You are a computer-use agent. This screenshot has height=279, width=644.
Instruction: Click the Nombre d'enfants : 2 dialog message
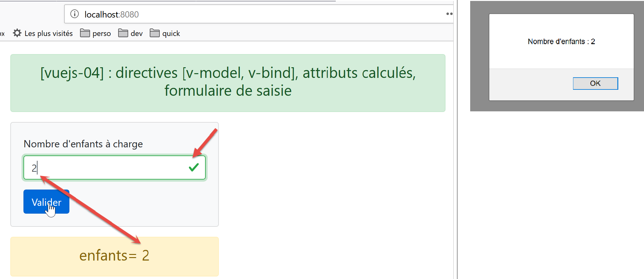[561, 42]
